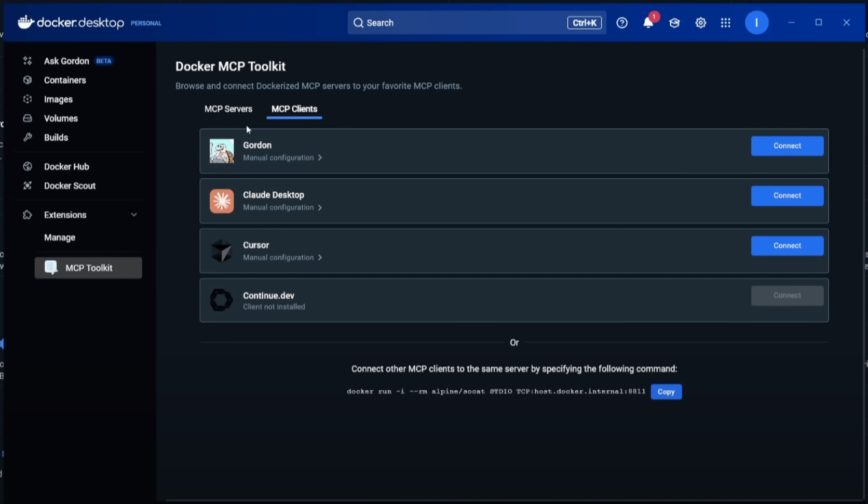Open Docker Scout in the sidebar

coord(70,185)
